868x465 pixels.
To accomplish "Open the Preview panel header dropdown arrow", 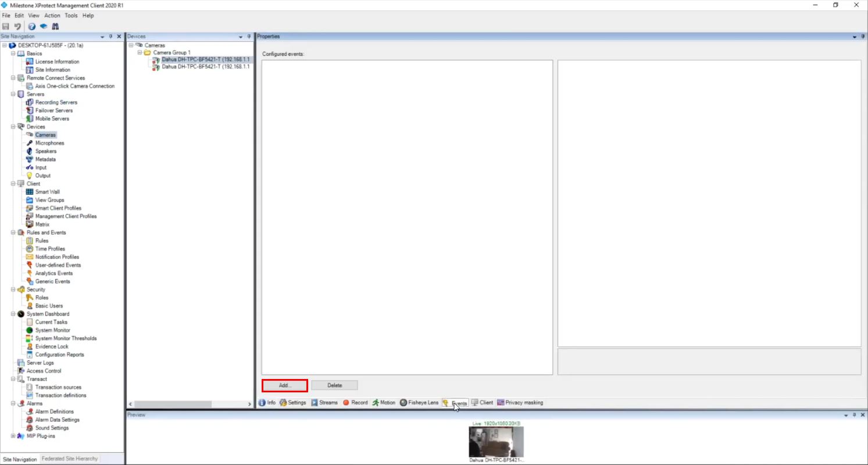I will tap(846, 415).
